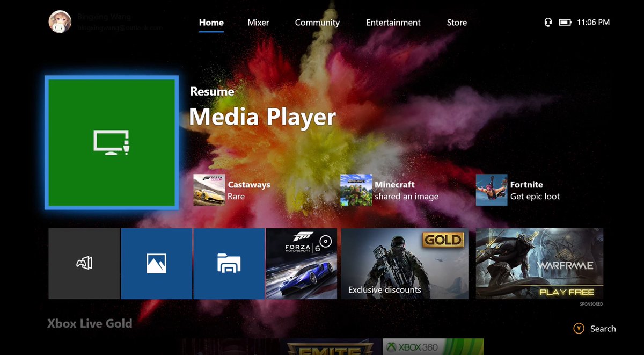Click the Y Search button
This screenshot has width=644, height=355.
tap(595, 329)
